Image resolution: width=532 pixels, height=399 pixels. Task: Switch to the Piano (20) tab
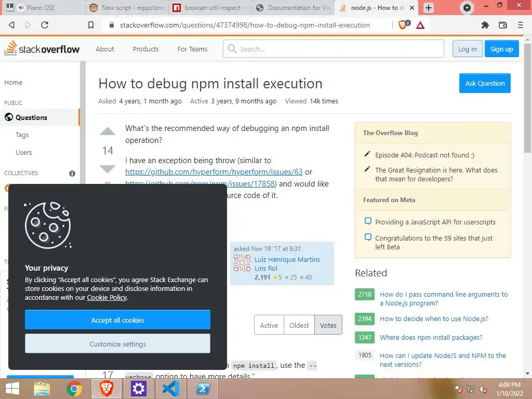[43, 7]
